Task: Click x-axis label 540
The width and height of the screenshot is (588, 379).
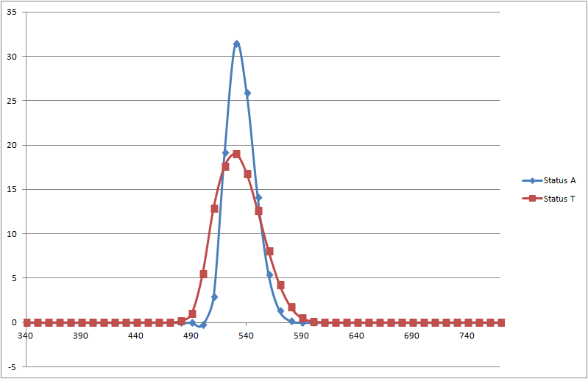Action: (x=246, y=336)
